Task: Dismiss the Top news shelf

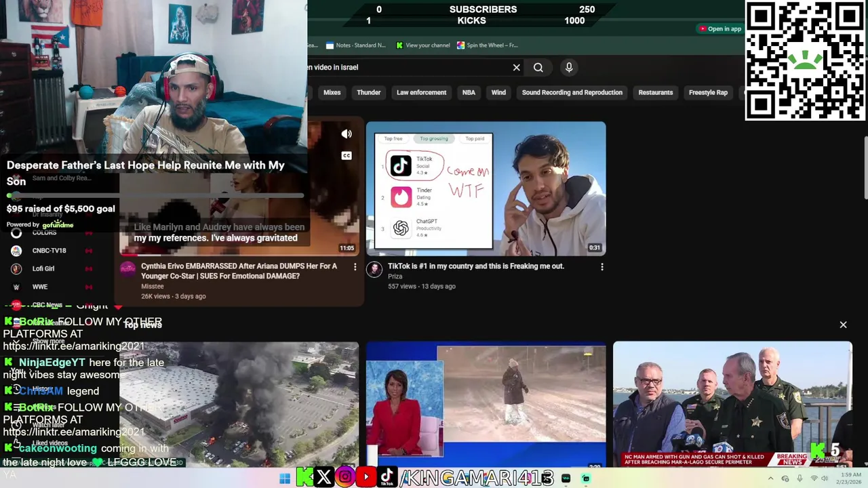Action: point(843,325)
